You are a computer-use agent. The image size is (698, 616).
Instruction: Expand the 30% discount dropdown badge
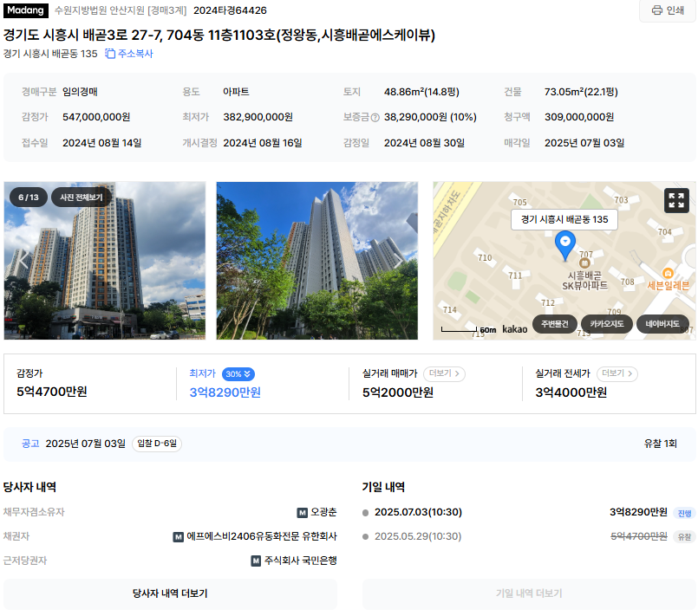pyautogui.click(x=238, y=374)
